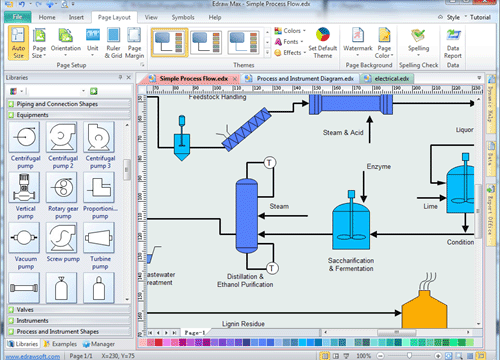Open the Fonts dropdown
The width and height of the screenshot is (500, 360).
(x=289, y=42)
